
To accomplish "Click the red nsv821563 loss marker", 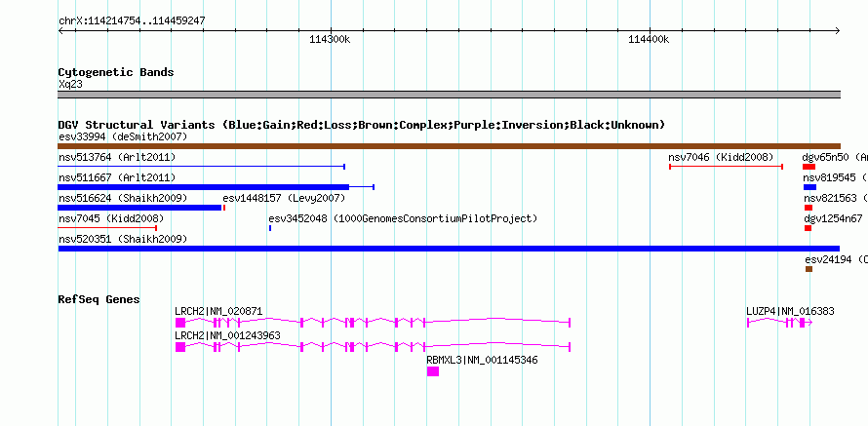I will point(809,208).
